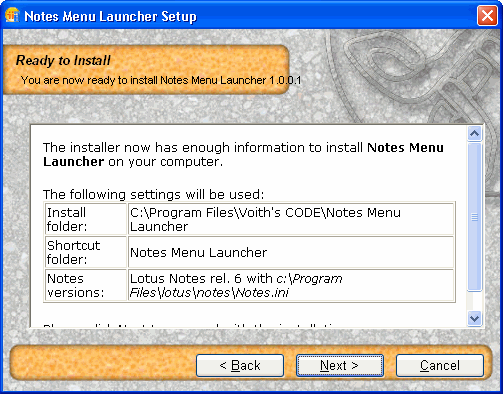Image resolution: width=503 pixels, height=394 pixels.
Task: Click the 'Install folder:' label cell
Action: 86,219
